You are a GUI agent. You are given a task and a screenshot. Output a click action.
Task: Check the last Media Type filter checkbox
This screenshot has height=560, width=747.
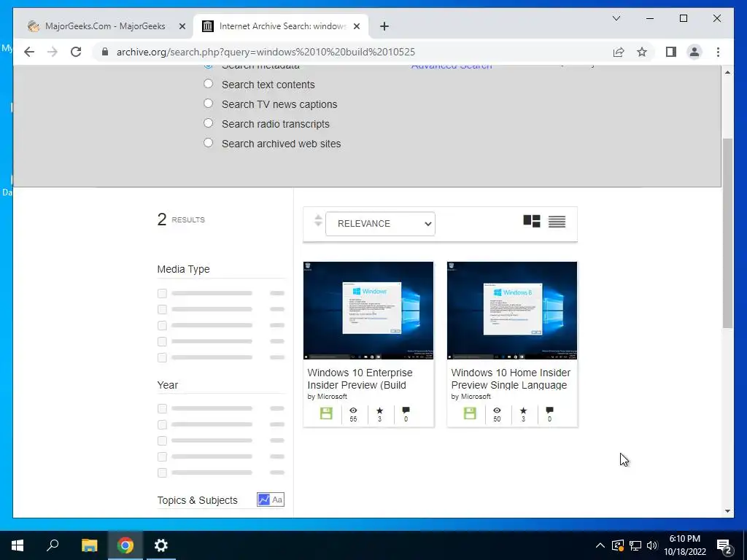[x=163, y=357]
